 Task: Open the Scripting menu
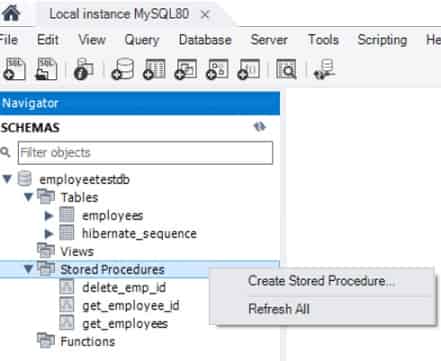click(x=382, y=40)
